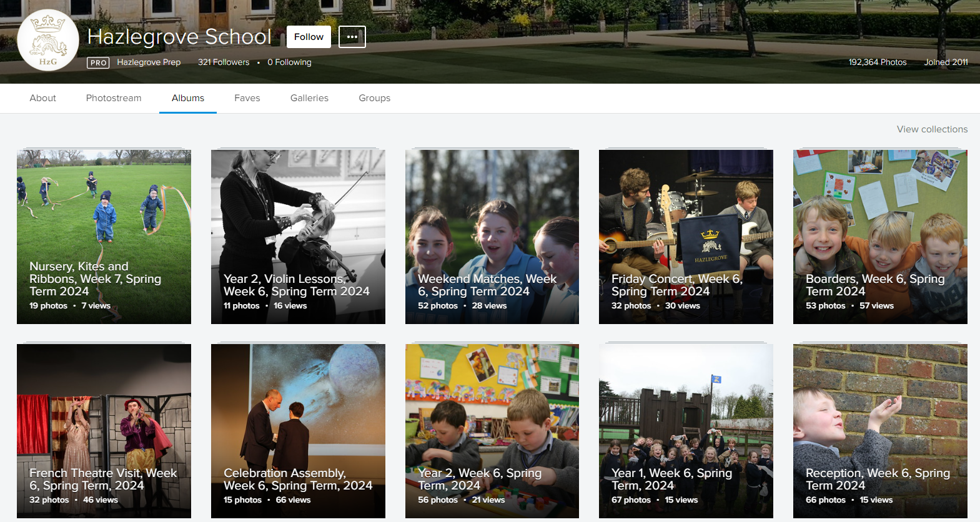Open the Boarders Week 6 album
This screenshot has height=522, width=980.
(880, 237)
